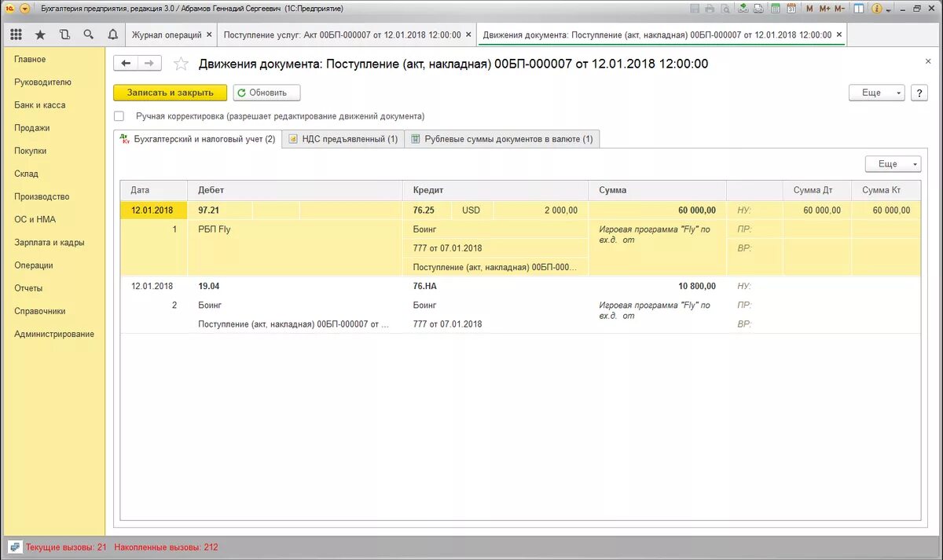Open the notifications bell icon

coord(113,35)
